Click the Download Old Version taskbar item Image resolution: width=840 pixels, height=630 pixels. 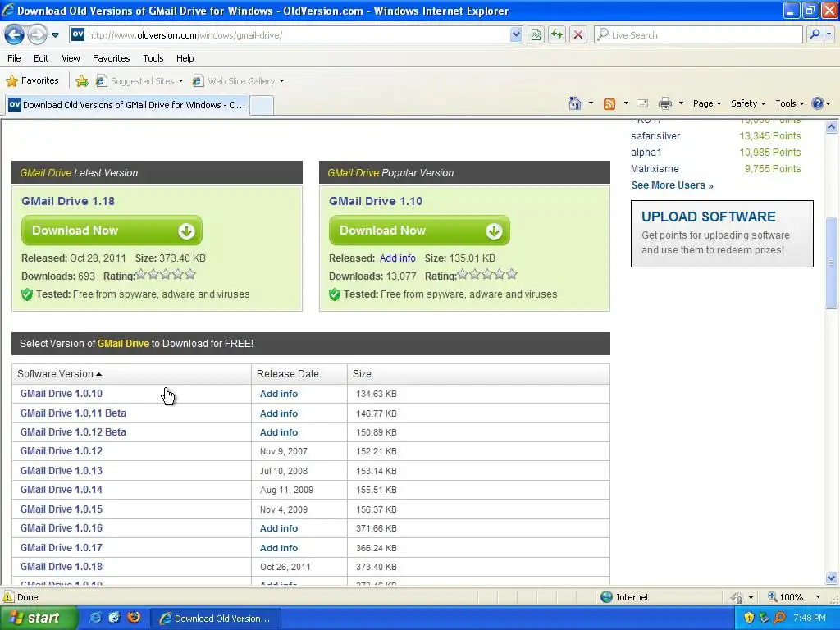[214, 619]
